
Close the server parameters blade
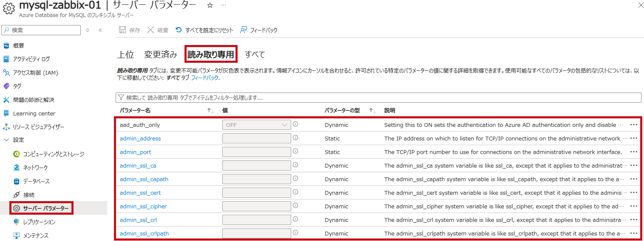(x=641, y=5)
